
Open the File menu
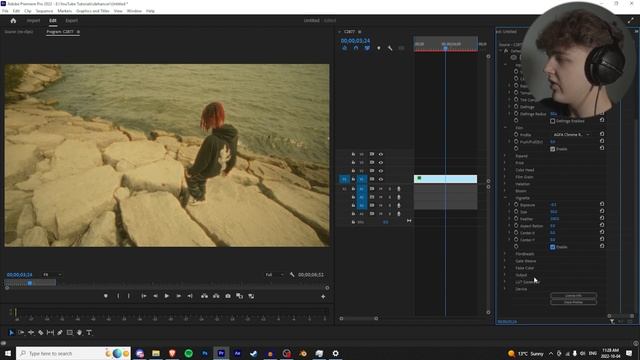[x=5, y=11]
